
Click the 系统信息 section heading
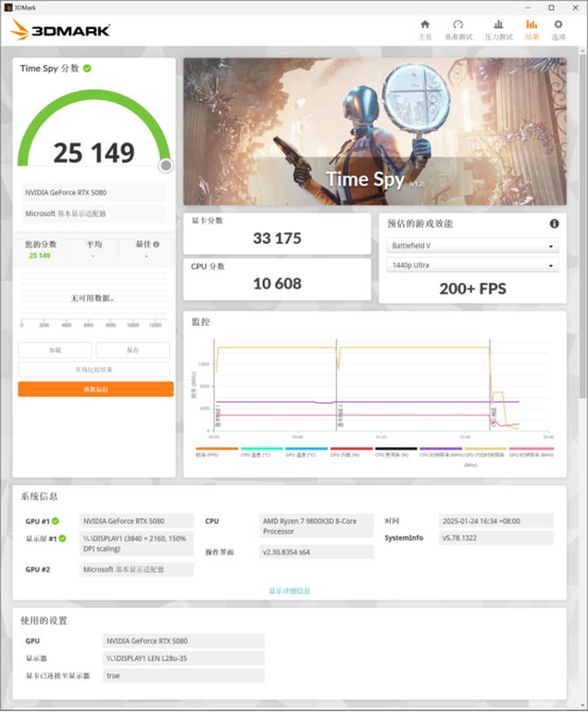coord(39,496)
